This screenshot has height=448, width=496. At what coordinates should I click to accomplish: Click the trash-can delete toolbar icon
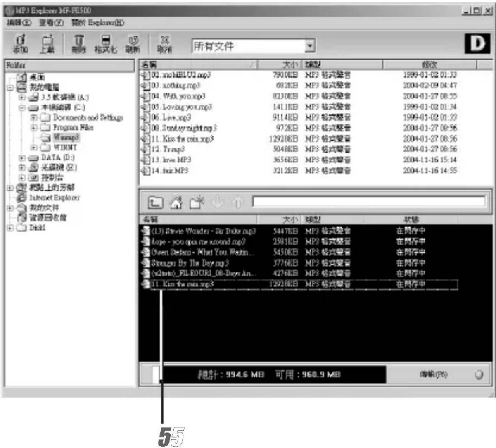[79, 43]
